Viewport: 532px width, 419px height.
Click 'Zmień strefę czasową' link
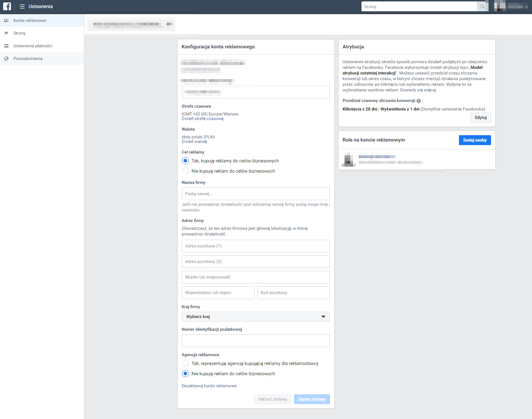click(203, 119)
